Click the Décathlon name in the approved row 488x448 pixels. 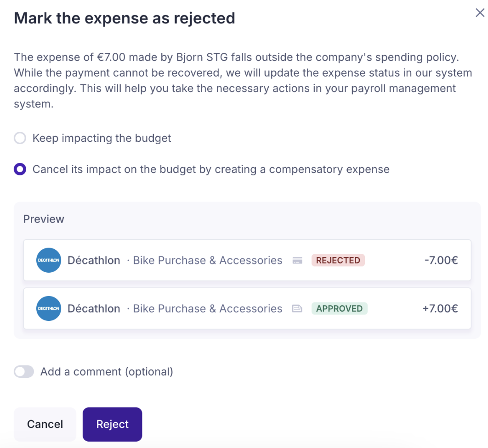click(x=94, y=308)
